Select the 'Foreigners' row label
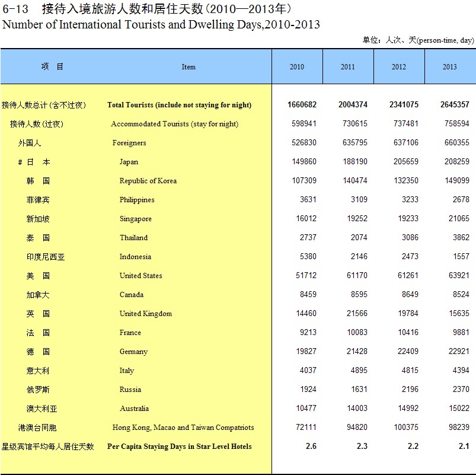476x475 pixels. 129,143
